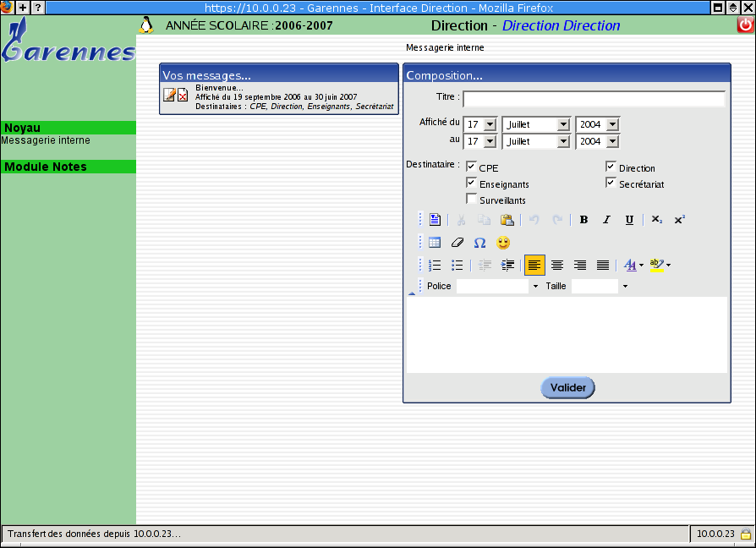Open the special characters Omega tool
Image resolution: width=756 pixels, height=548 pixels.
click(479, 243)
